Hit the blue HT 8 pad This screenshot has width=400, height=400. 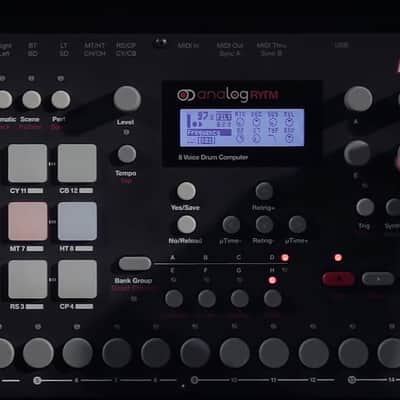tap(77, 221)
